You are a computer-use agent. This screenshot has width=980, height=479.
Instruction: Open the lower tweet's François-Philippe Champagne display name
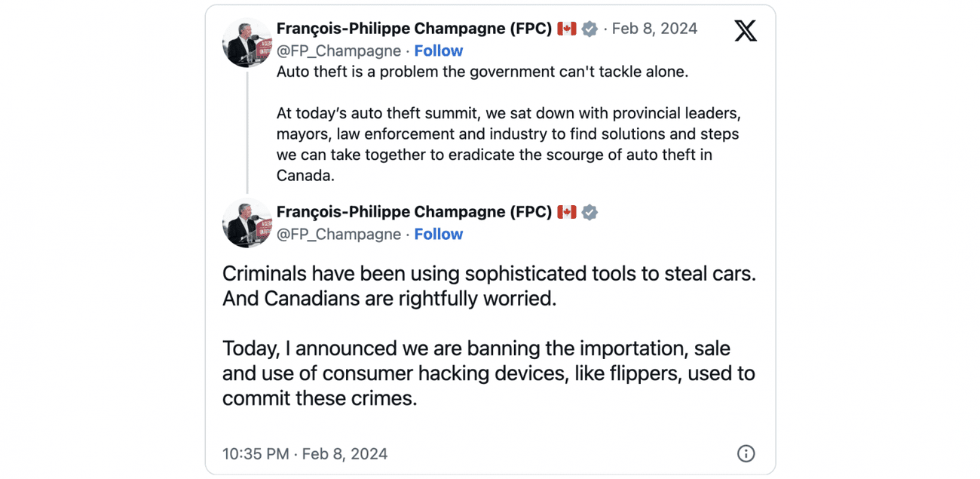click(x=414, y=212)
